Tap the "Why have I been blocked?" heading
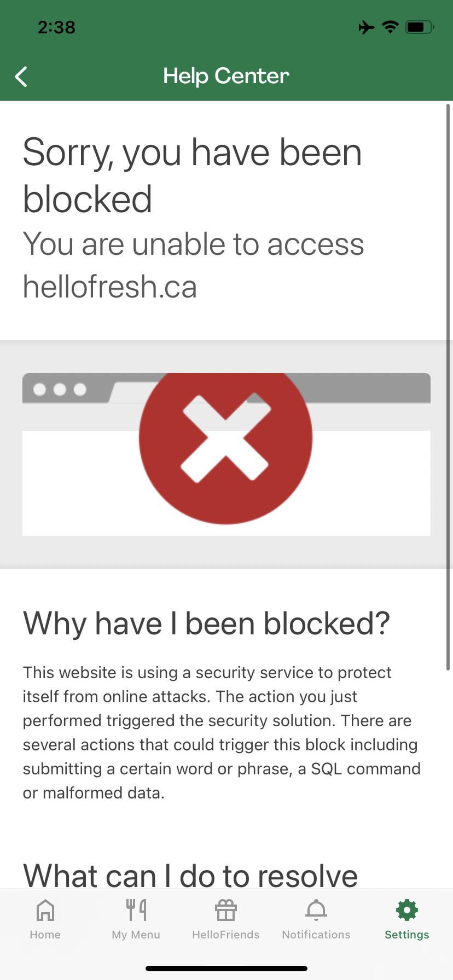This screenshot has height=980, width=453. 206,623
